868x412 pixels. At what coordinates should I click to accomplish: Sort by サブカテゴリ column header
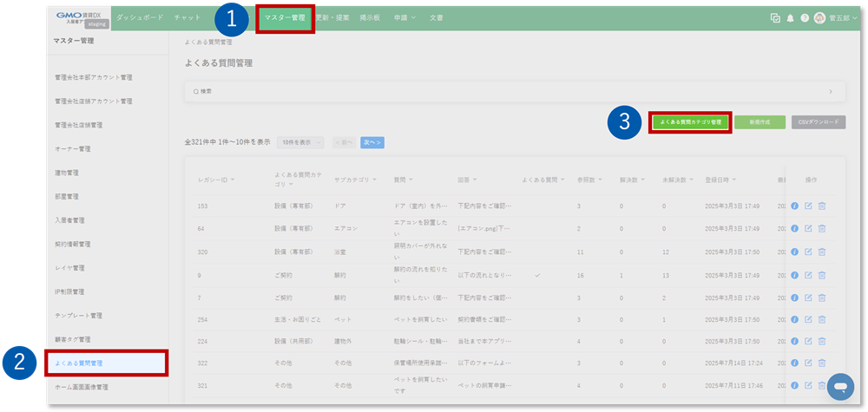coord(355,180)
